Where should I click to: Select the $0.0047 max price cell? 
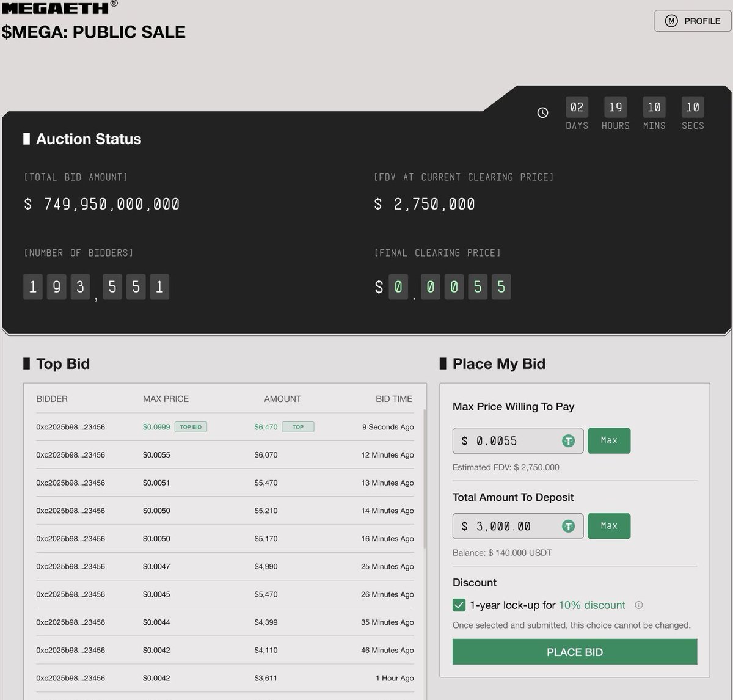point(156,566)
